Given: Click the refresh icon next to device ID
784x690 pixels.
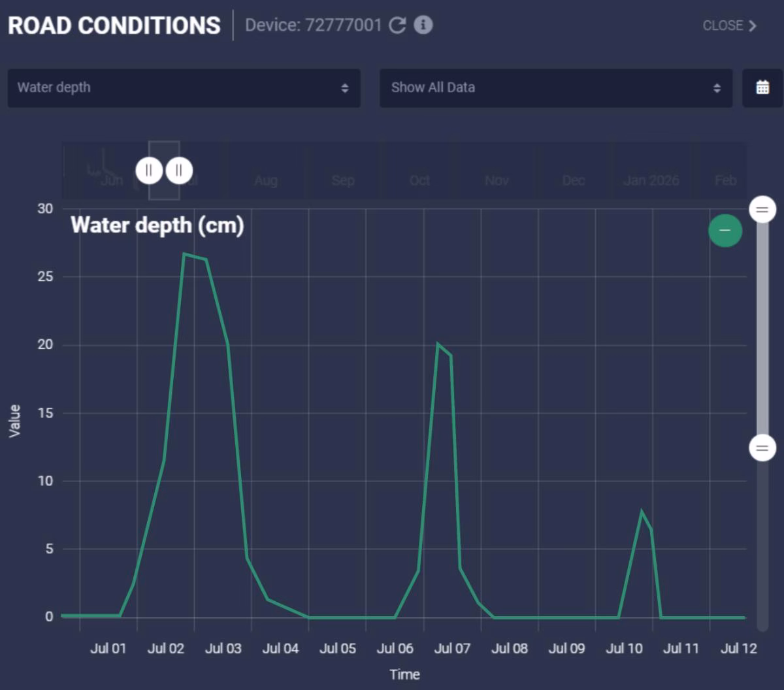Looking at the screenshot, I should click(x=397, y=25).
